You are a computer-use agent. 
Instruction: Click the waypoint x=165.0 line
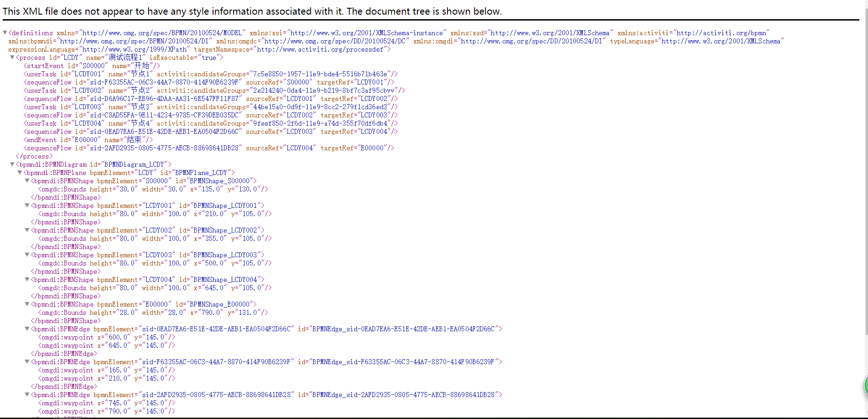(107, 370)
